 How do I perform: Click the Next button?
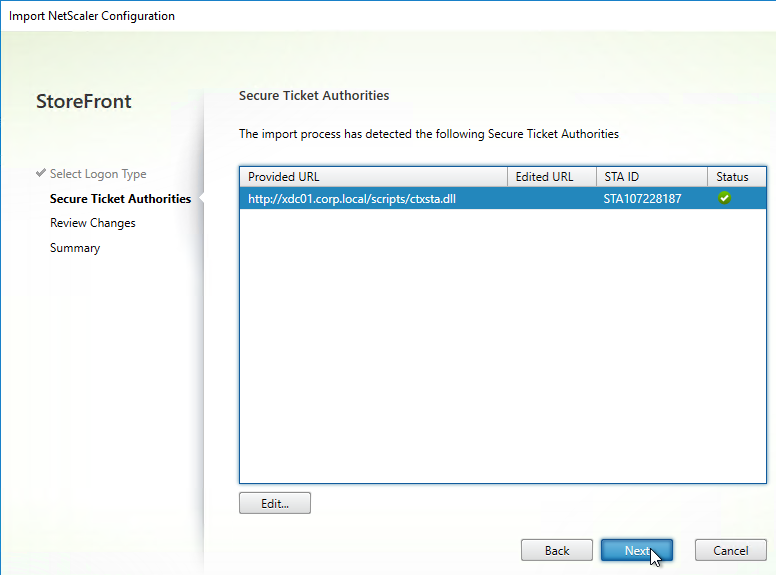pos(636,550)
